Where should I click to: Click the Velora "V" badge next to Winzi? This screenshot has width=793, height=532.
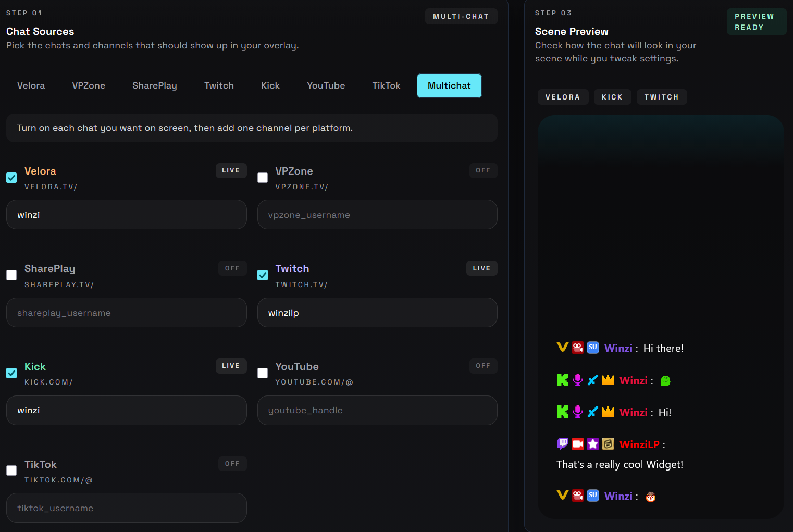562,348
